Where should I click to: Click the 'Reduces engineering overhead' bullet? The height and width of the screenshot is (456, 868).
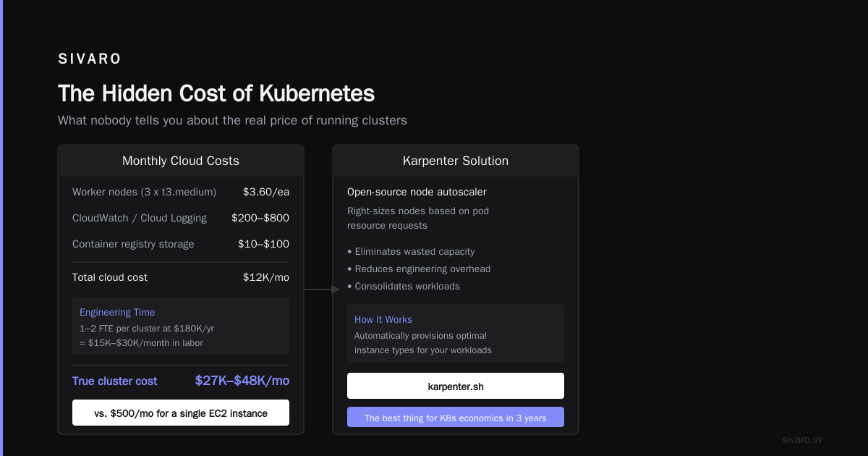[419, 269]
